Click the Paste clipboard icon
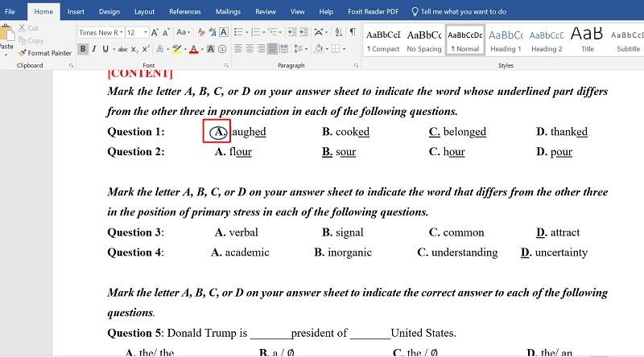 click(x=7, y=33)
